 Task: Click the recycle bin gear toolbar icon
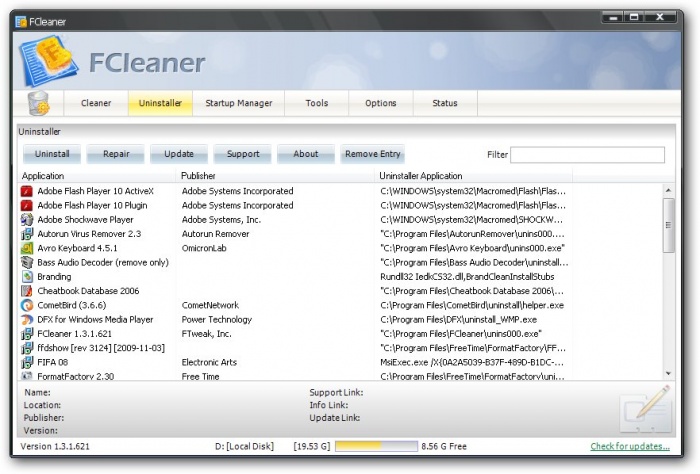tap(38, 103)
